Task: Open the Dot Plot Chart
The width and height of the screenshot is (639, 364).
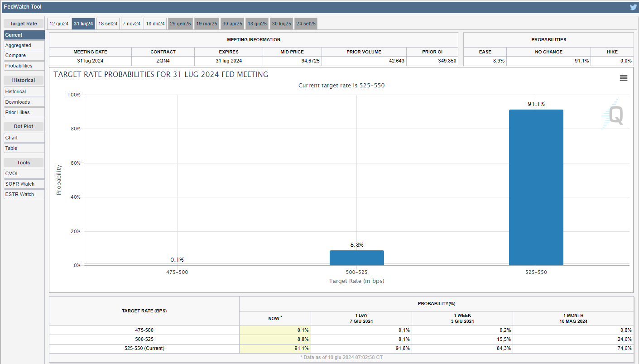Action: (x=24, y=138)
